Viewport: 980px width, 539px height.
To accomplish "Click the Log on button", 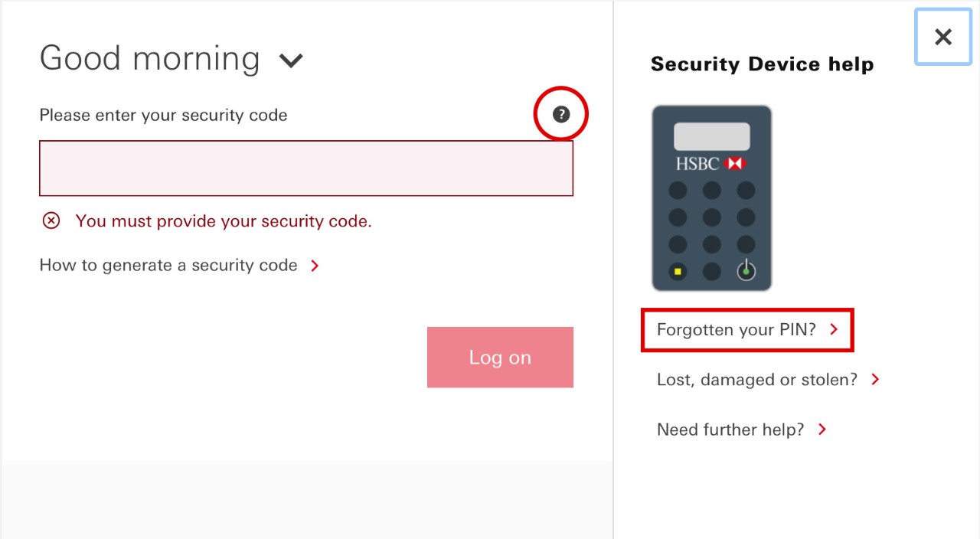I will (x=500, y=358).
